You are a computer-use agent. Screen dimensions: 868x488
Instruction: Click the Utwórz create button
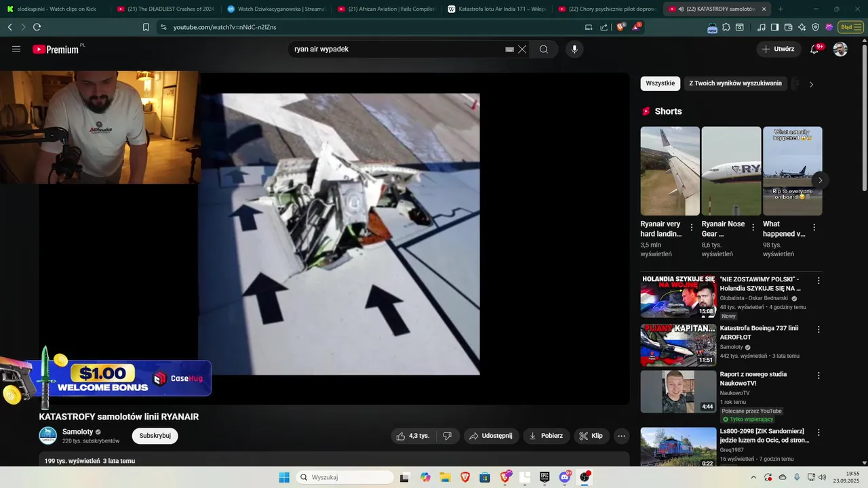pyautogui.click(x=778, y=49)
